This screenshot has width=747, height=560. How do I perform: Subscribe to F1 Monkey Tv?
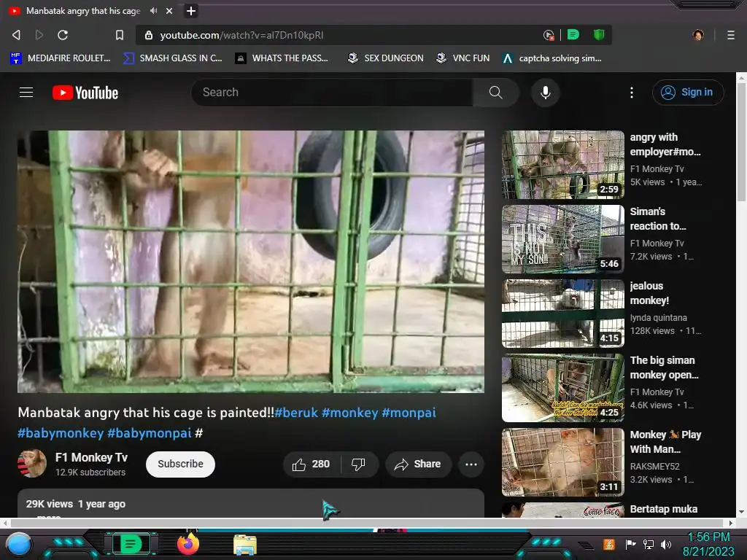point(181,464)
